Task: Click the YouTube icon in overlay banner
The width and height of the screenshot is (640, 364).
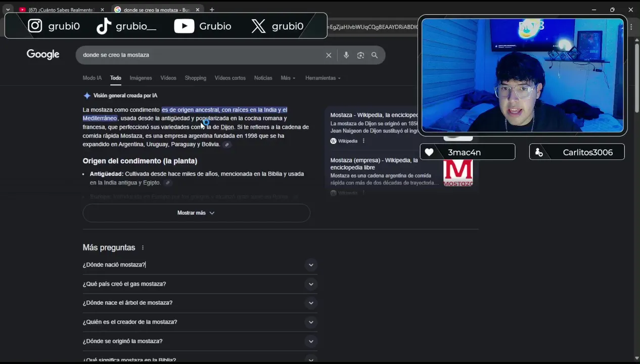Action: pyautogui.click(x=184, y=26)
